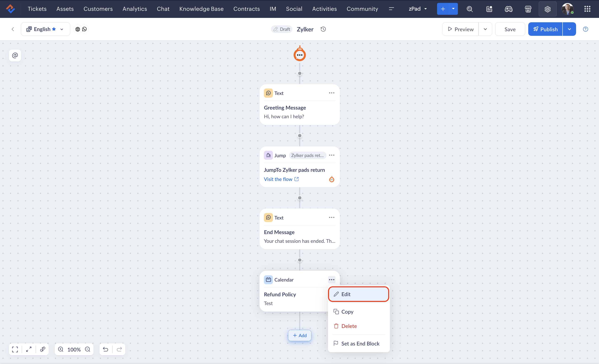Click the expand fullscreen arrows icon
This screenshot has width=599, height=364.
pos(29,349)
